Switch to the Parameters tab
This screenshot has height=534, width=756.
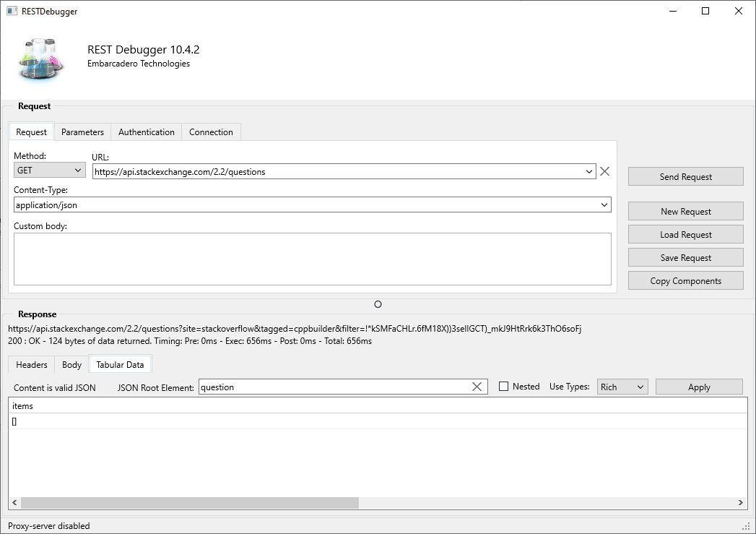point(82,132)
